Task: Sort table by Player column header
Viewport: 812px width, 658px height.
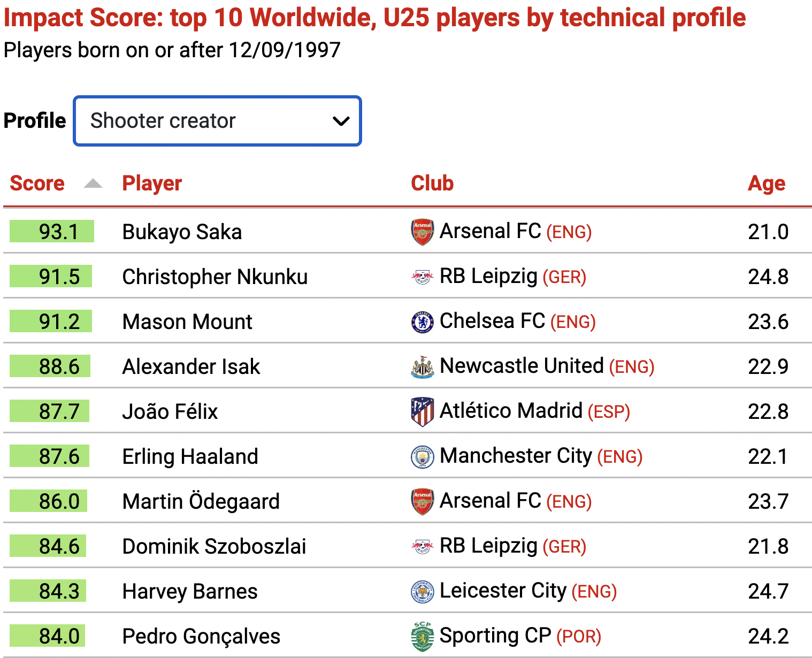Action: point(152,183)
